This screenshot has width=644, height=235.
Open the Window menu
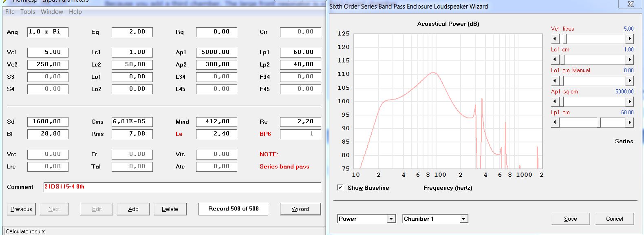pyautogui.click(x=52, y=12)
